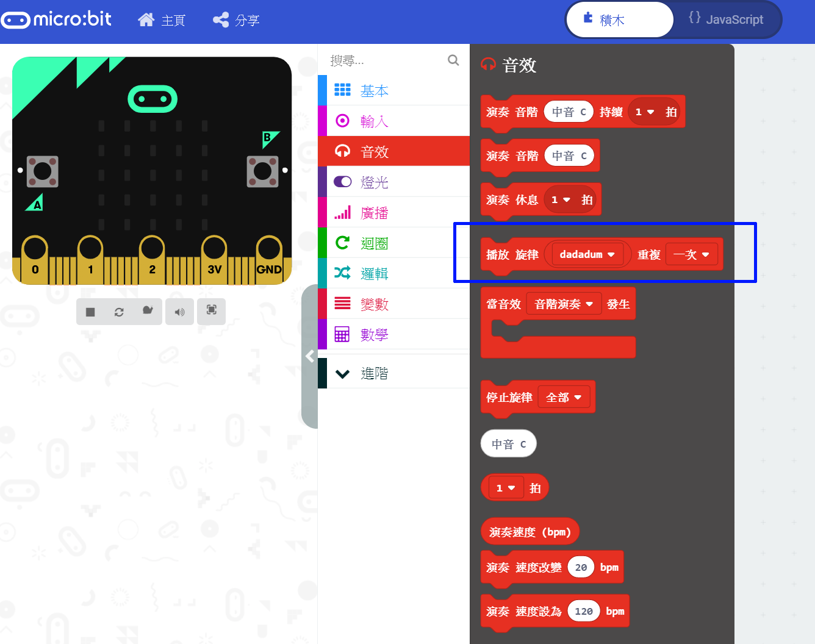This screenshot has height=644, width=815.
Task: Open the 邏輯 (Logic) category
Action: (375, 273)
